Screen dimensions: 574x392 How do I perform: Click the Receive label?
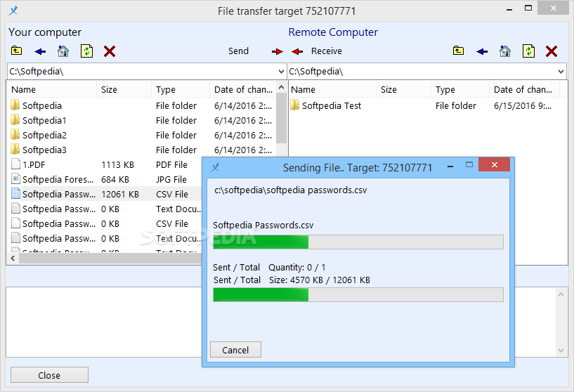point(327,51)
